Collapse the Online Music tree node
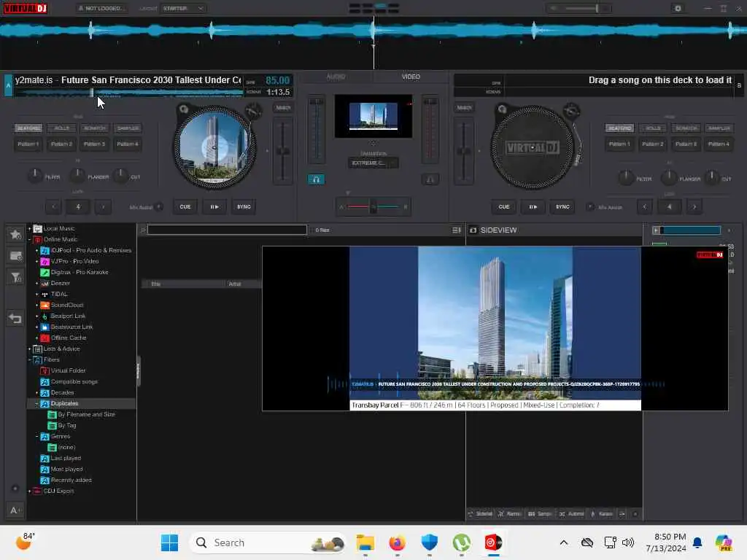The height and width of the screenshot is (560, 747). 29,239
